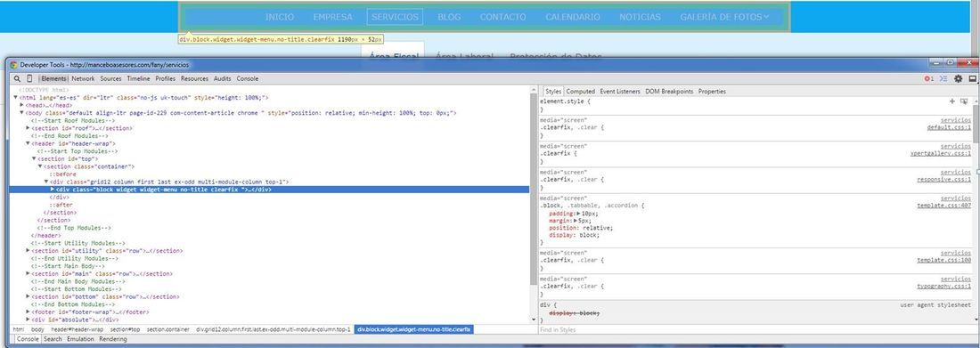Viewport: 980px width, 348px height.
Task: Collapse section id top node
Action: [34, 158]
